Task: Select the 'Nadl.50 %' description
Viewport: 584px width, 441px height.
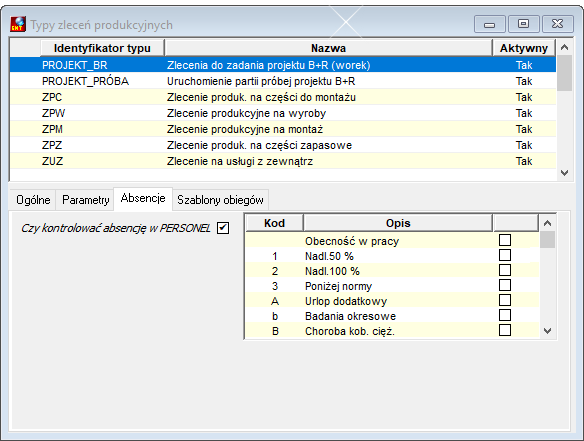Action: [329, 256]
